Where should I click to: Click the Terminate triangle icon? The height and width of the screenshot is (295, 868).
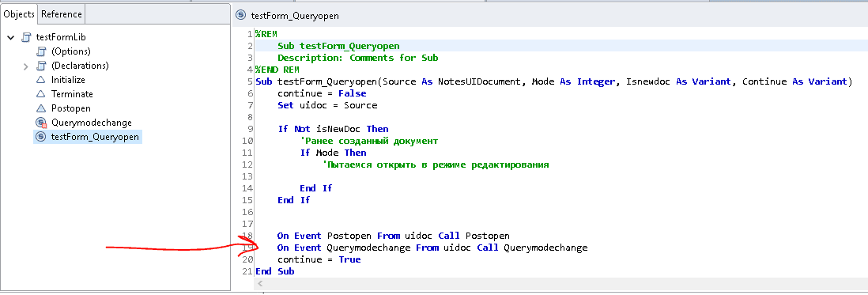pos(41,95)
